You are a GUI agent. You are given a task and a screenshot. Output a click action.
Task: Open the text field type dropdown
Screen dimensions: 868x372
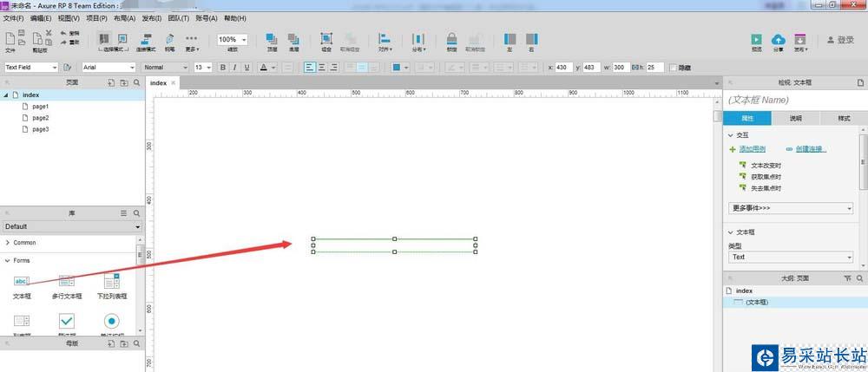791,257
